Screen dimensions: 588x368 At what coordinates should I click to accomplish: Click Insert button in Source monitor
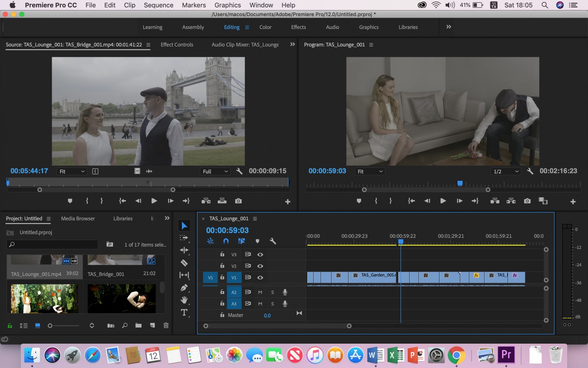[x=206, y=201]
